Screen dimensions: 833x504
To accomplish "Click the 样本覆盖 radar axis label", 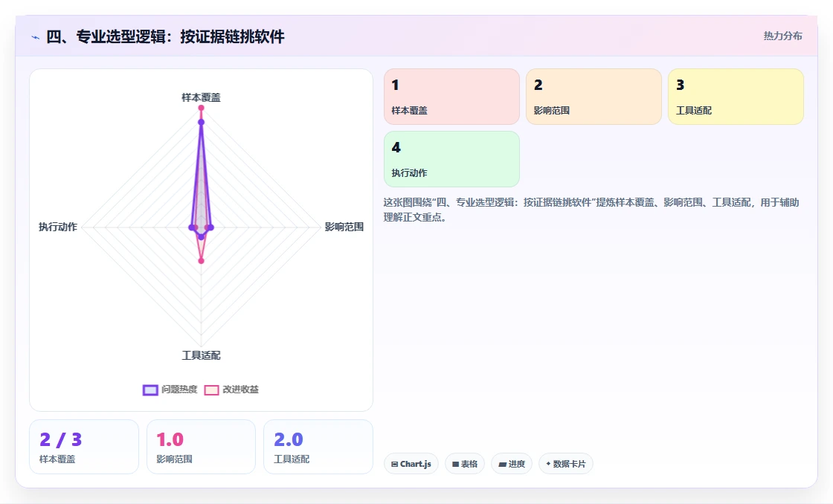I will 201,97.
